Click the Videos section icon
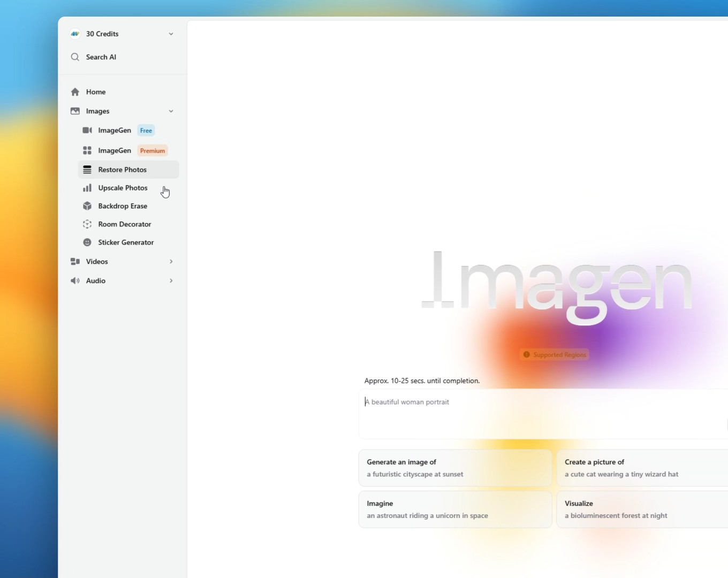Viewport: 728px width, 578px height. (75, 262)
